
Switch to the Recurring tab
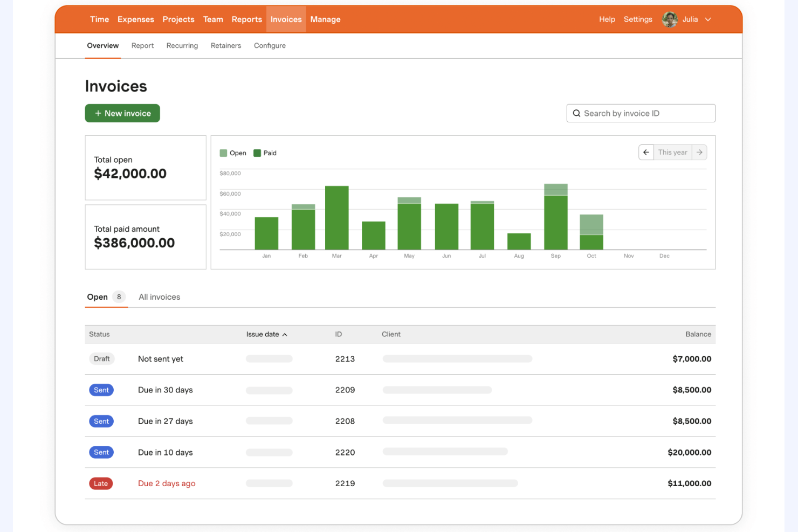[182, 45]
